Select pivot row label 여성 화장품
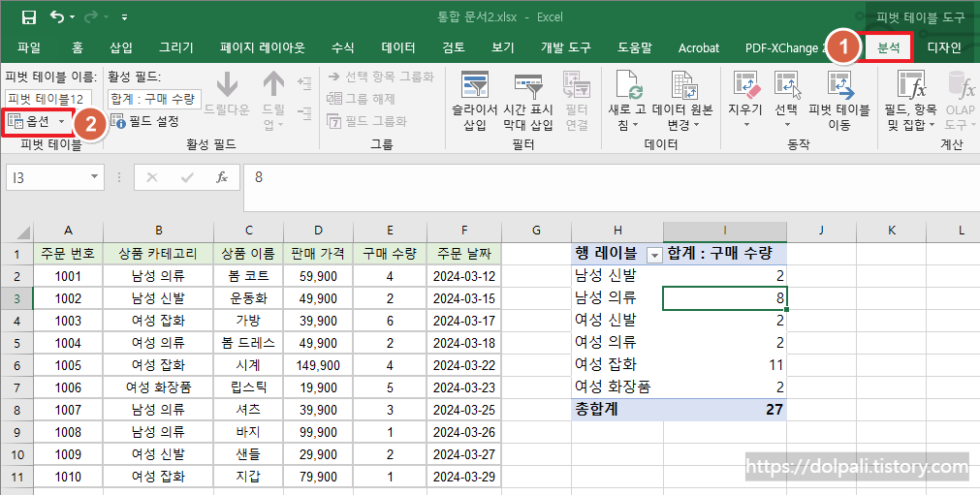This screenshot has width=980, height=495. pos(616,387)
